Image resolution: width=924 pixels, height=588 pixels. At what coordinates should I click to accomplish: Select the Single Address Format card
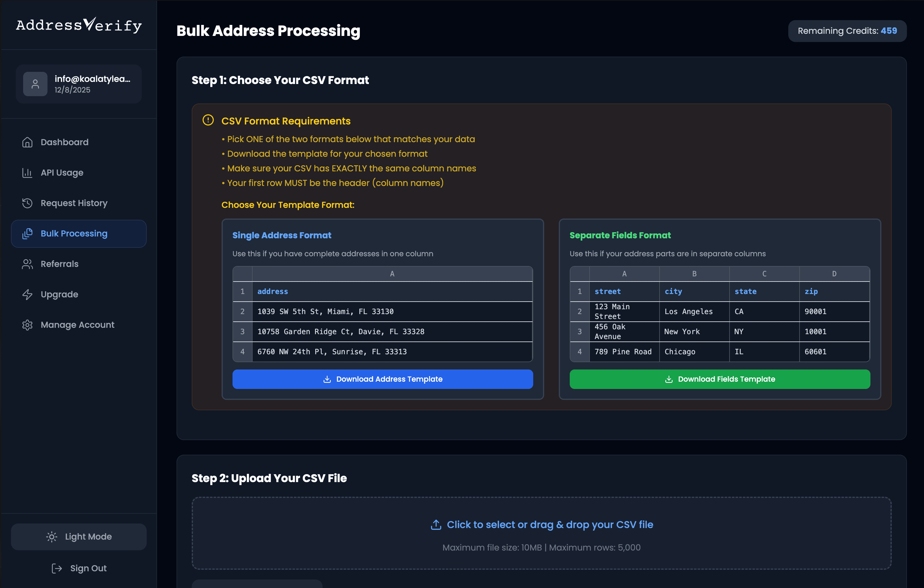(x=383, y=307)
